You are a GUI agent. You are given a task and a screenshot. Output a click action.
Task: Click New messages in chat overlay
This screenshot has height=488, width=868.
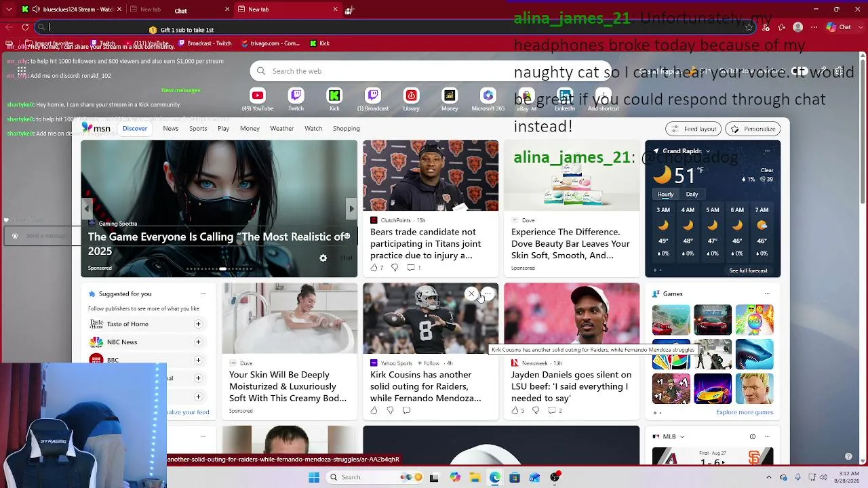tap(181, 90)
